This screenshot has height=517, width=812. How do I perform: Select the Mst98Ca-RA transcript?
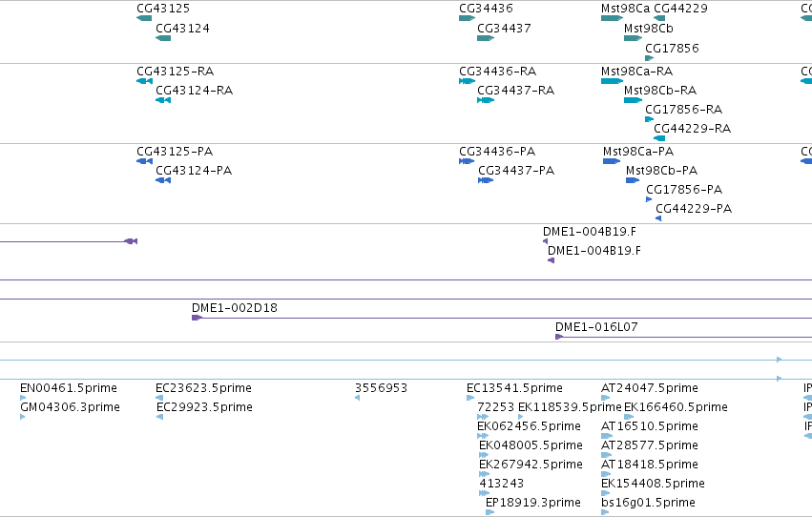pos(612,81)
